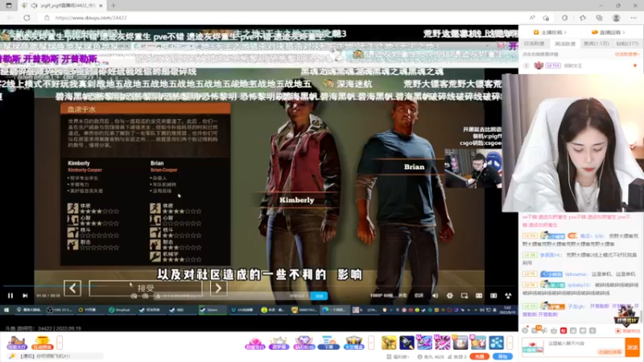Click the red square icon above the chat input
The height and width of the screenshot is (362, 644).
coord(563,330)
